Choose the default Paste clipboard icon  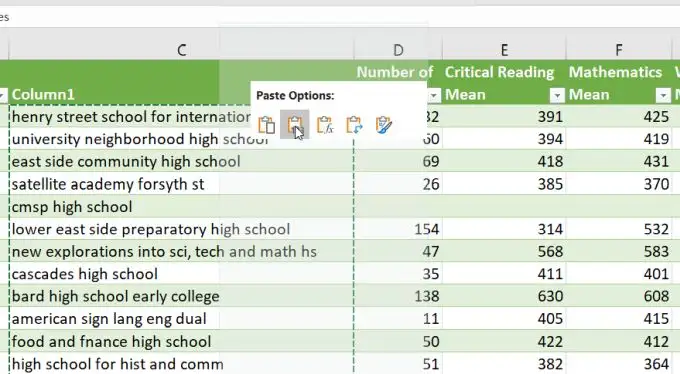point(266,125)
